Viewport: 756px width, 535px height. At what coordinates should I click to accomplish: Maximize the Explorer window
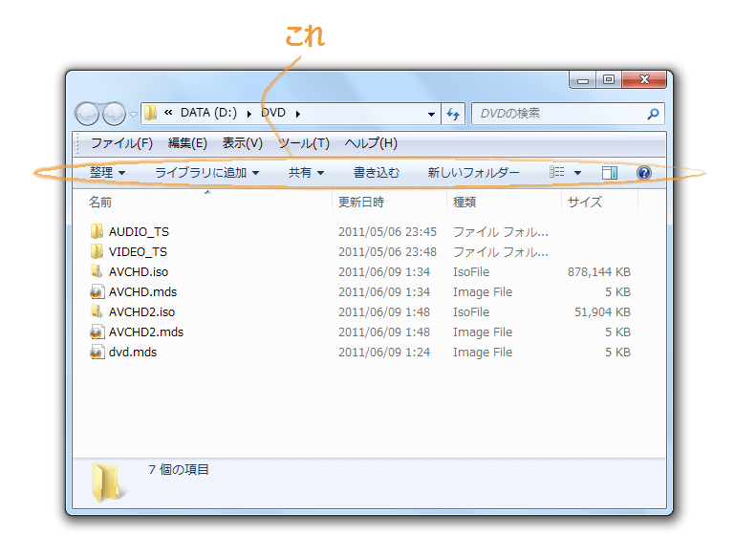[x=609, y=79]
